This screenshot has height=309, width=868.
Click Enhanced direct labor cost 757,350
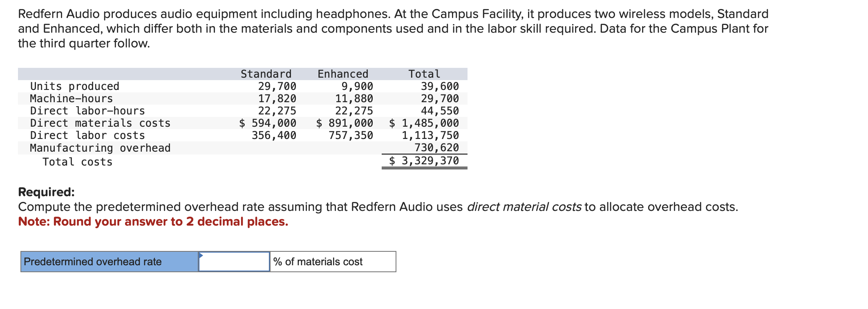[351, 135]
